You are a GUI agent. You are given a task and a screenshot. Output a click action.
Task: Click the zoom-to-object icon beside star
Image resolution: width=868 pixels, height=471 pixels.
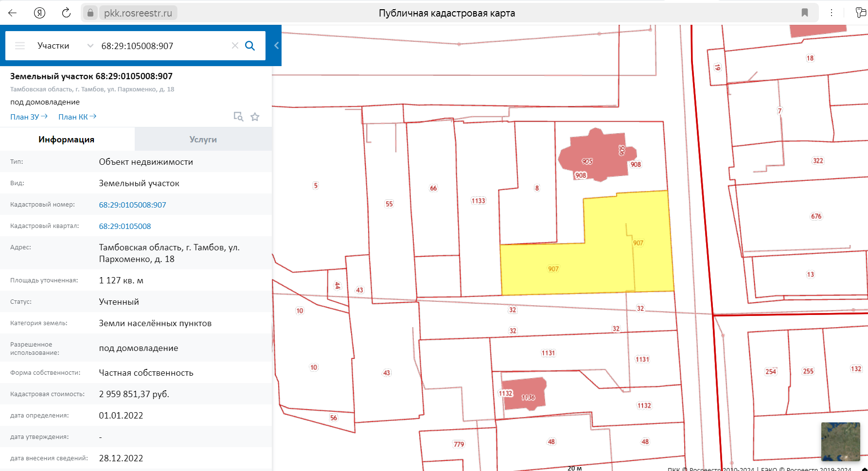(x=238, y=117)
